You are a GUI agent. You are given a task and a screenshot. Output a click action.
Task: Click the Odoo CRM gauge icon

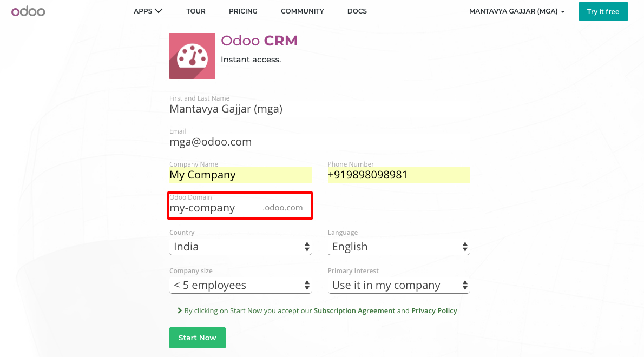coord(192,56)
